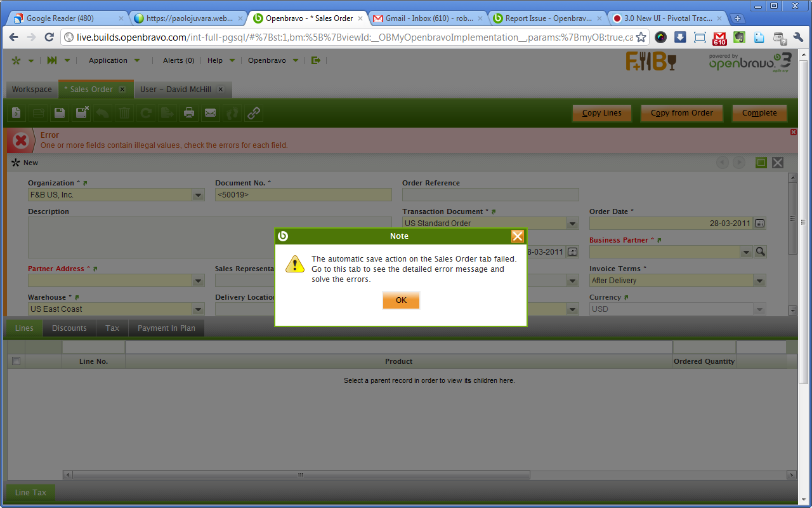Viewport: 812px width, 508px height.
Task: Click the Undo changes toolbar icon
Action: 102,113
